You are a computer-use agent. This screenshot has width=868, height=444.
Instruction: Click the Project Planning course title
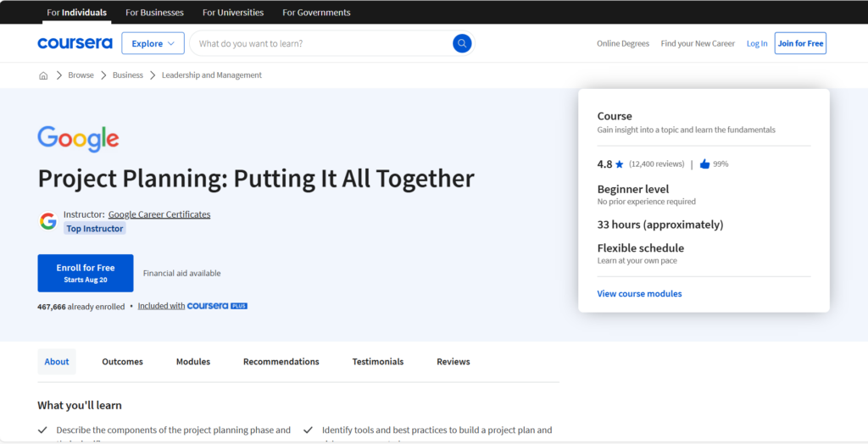tap(256, 179)
